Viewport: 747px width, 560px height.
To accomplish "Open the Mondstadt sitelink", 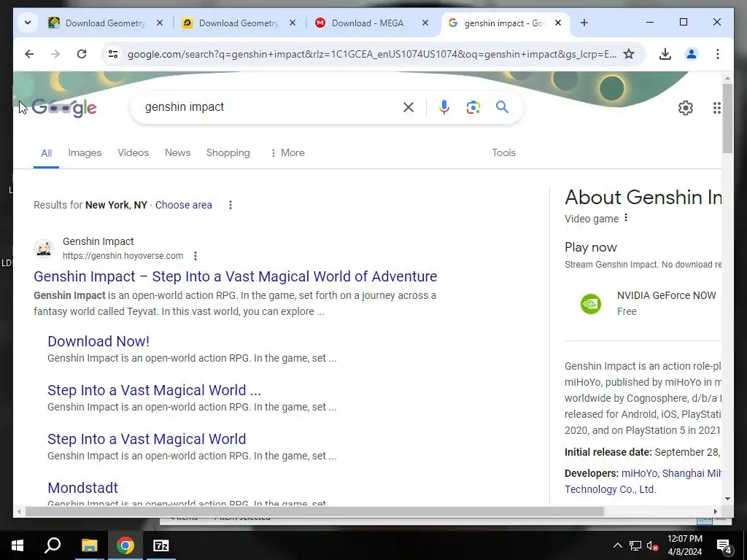I will [x=83, y=488].
